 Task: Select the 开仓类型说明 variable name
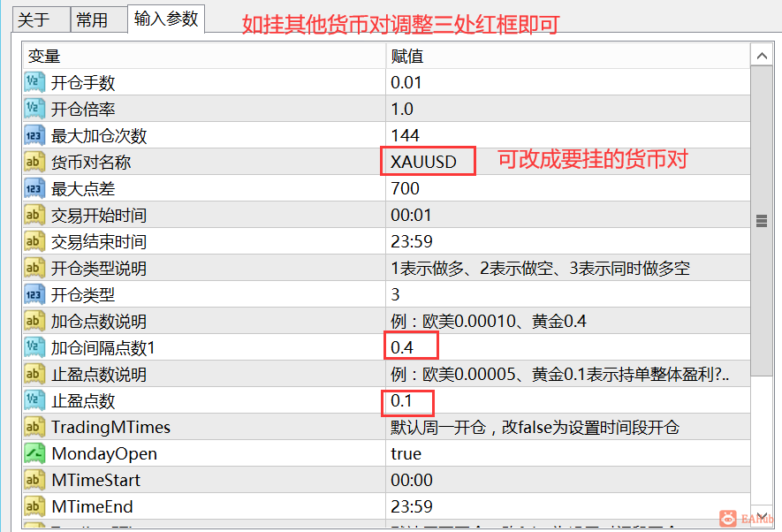pyautogui.click(x=99, y=268)
